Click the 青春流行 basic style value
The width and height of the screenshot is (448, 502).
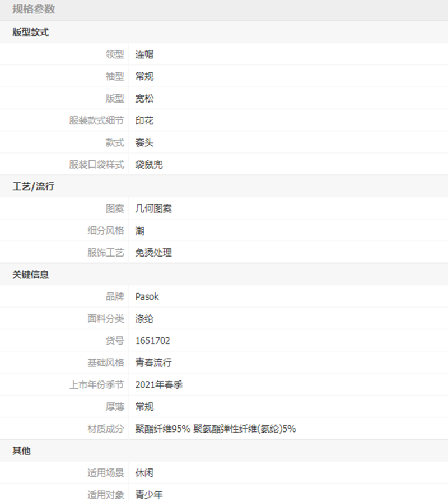153,362
